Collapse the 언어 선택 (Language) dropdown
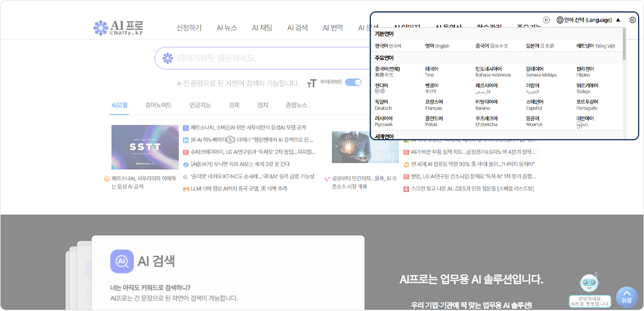Image resolution: width=644 pixels, height=311 pixels. pyautogui.click(x=618, y=20)
